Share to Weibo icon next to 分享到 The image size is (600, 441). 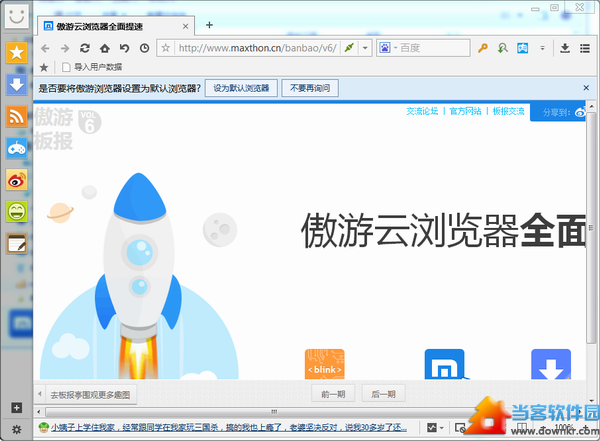(580, 112)
